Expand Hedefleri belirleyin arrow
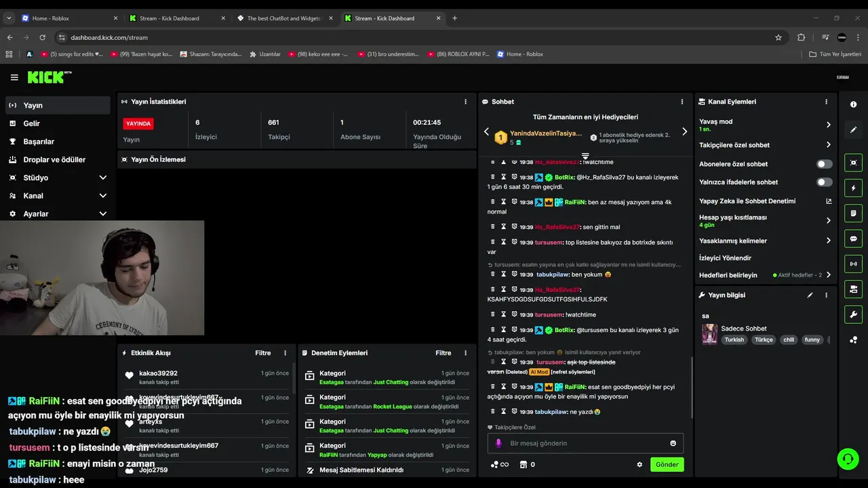The width and height of the screenshot is (868, 488). point(828,275)
